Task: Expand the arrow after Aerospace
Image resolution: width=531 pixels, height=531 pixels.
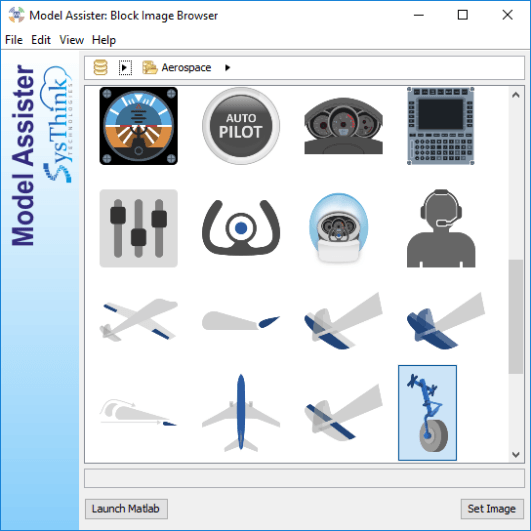Action: click(x=228, y=68)
